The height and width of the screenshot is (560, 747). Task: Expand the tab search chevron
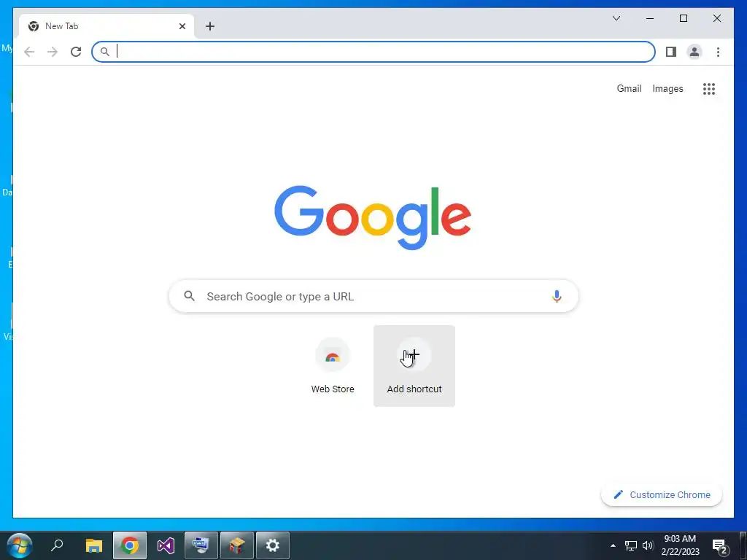(x=616, y=18)
